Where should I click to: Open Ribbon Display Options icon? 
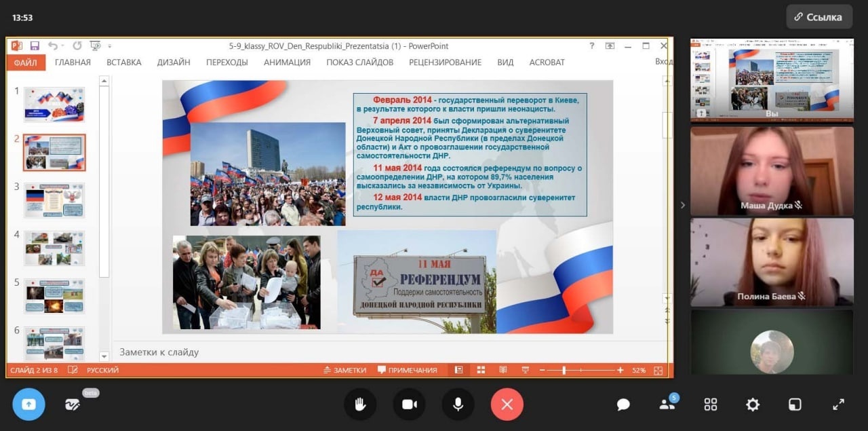610,45
